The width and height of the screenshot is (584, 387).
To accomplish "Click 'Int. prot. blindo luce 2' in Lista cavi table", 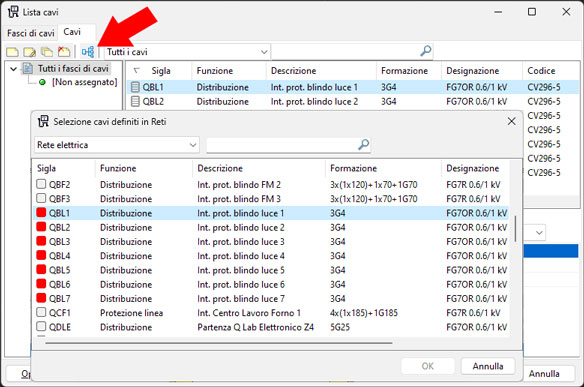I will coord(314,101).
